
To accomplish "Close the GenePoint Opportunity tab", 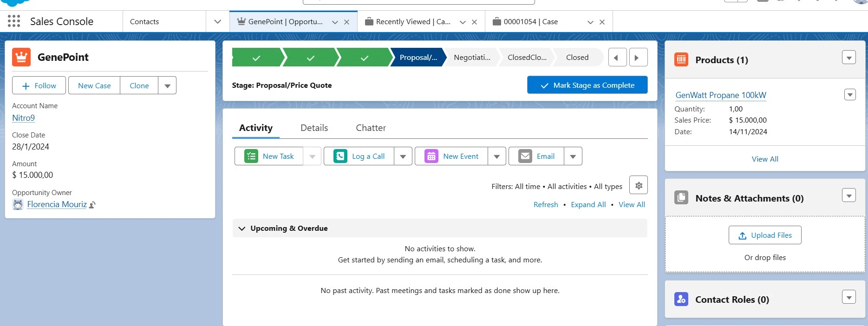I will click(x=346, y=22).
